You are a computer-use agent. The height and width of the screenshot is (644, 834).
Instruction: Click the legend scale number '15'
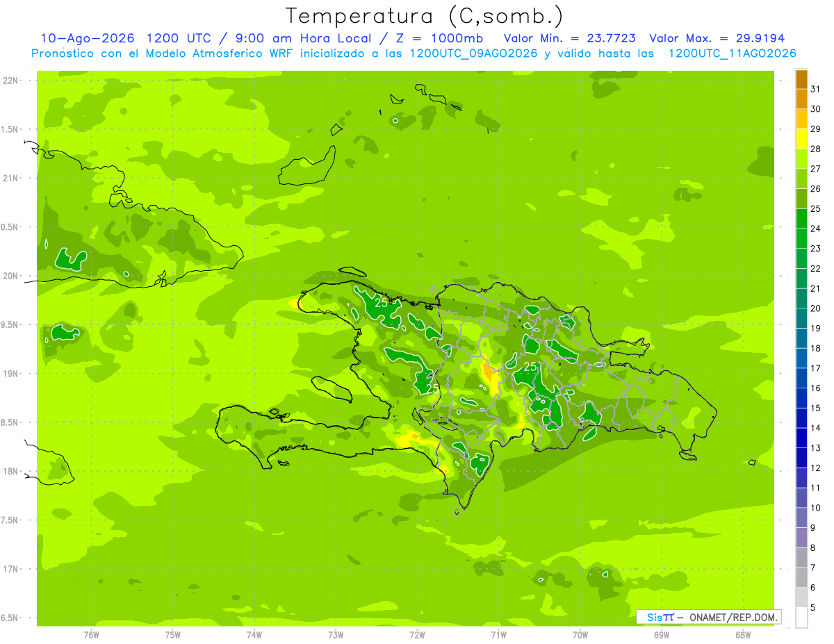pyautogui.click(x=815, y=408)
